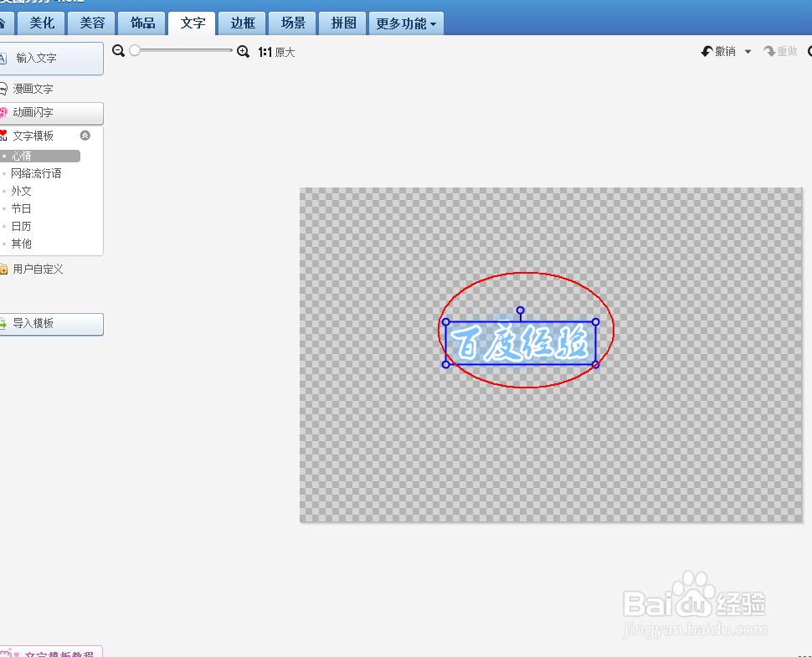Screen dimensions: 812x657
Task: Select the 节日 category
Action: [21, 208]
